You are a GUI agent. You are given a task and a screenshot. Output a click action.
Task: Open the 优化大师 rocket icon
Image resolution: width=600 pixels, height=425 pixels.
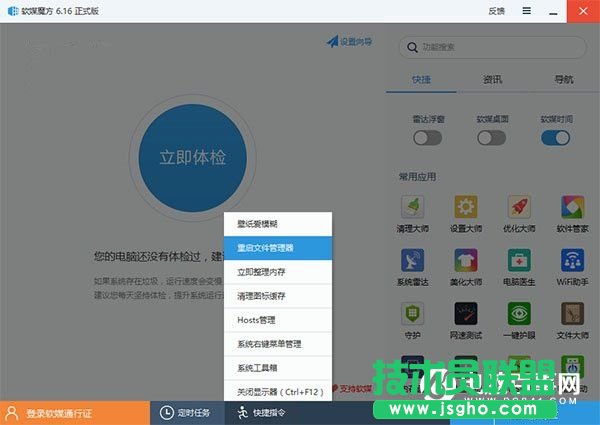(519, 207)
